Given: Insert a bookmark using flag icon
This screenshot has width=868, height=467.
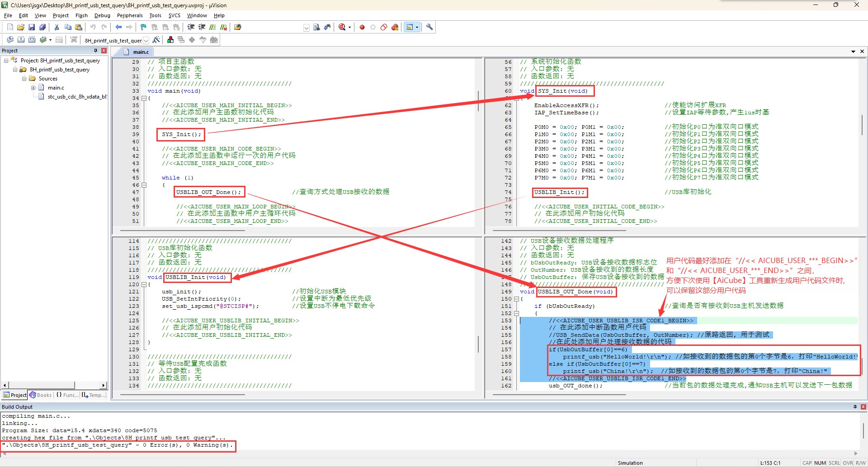Looking at the screenshot, I should (144, 27).
